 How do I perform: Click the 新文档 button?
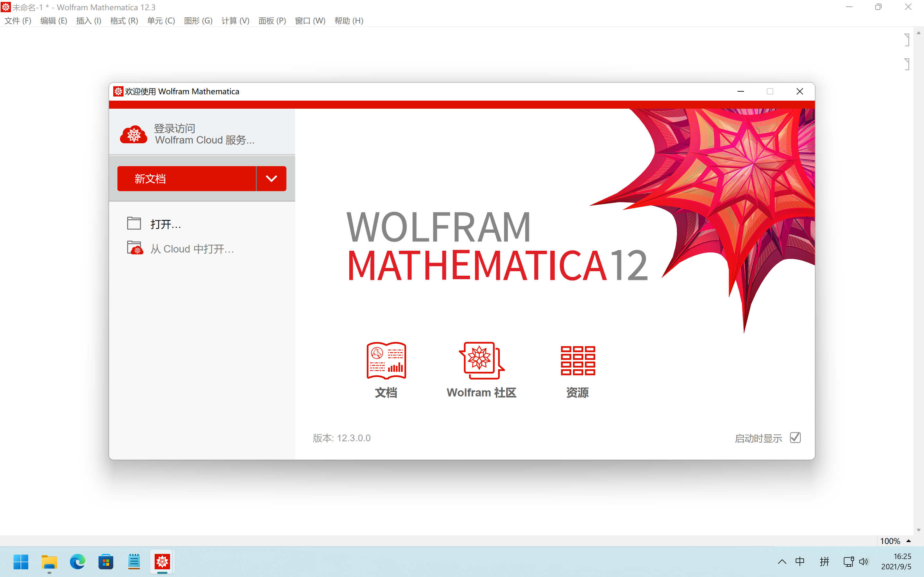187,178
